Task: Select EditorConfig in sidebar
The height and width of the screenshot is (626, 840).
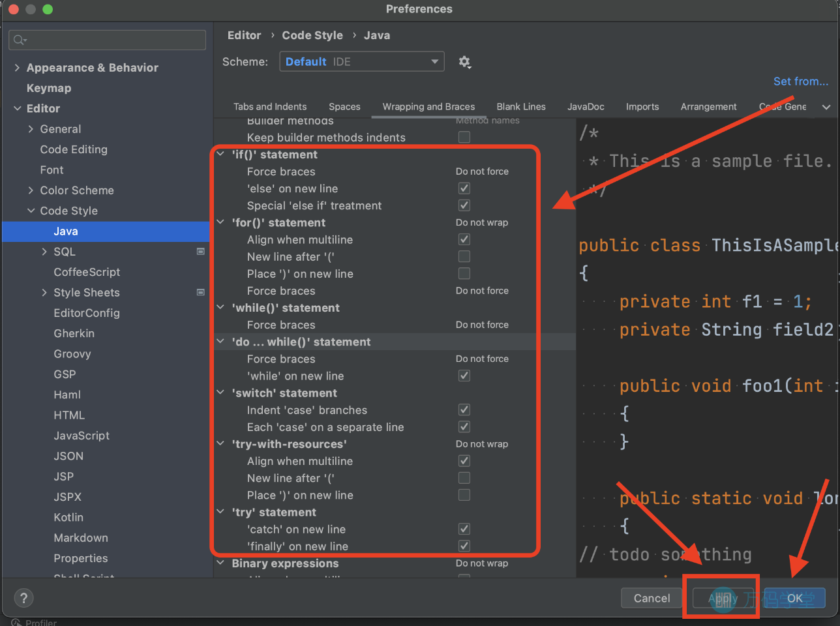Action: coord(87,313)
